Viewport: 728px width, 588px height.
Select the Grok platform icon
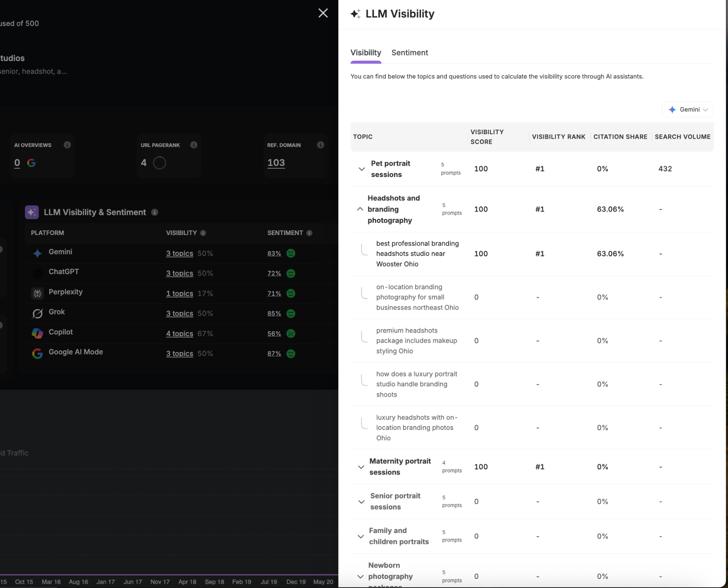(37, 314)
